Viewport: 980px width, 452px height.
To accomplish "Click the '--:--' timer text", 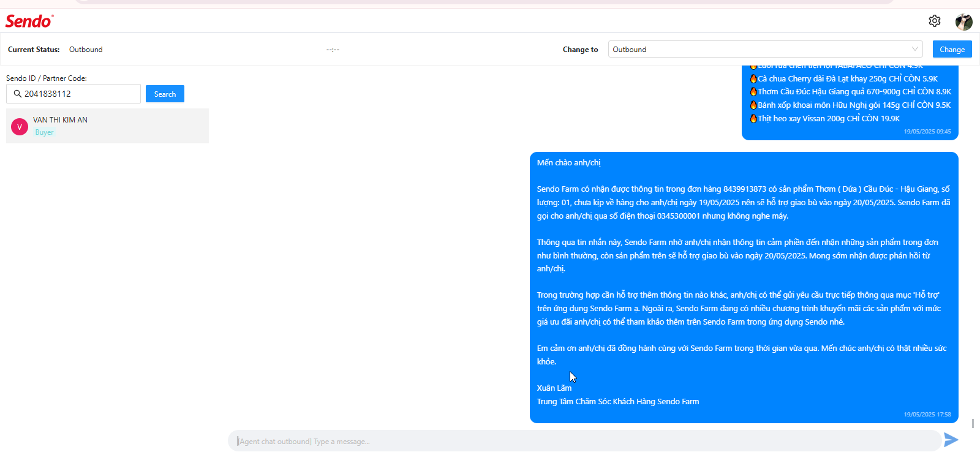I will tap(333, 50).
